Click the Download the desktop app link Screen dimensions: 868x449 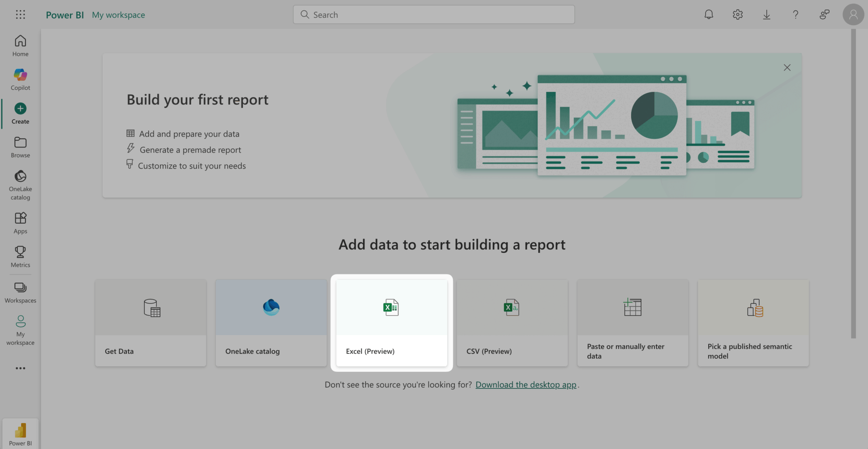[x=526, y=385]
